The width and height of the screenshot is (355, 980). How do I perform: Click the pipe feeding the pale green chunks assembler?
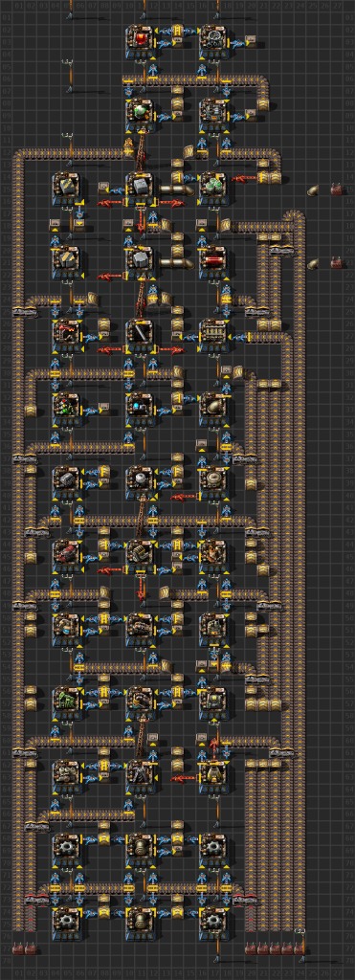(x=176, y=190)
